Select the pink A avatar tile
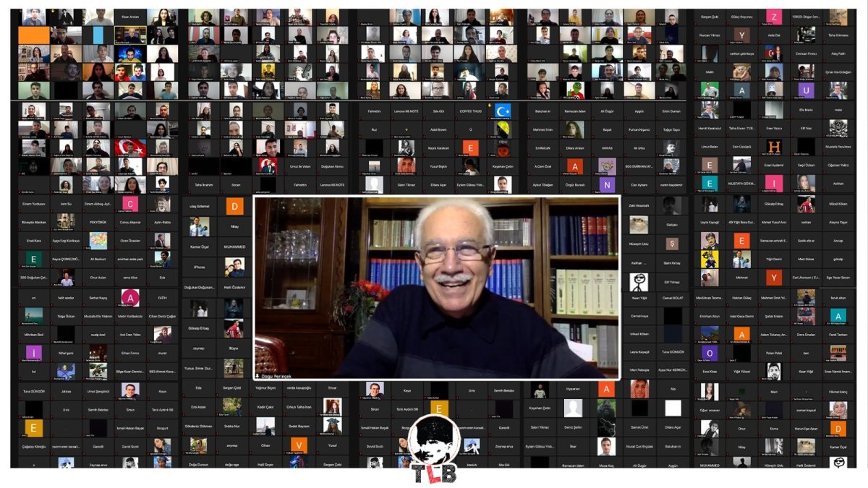 coord(130,297)
